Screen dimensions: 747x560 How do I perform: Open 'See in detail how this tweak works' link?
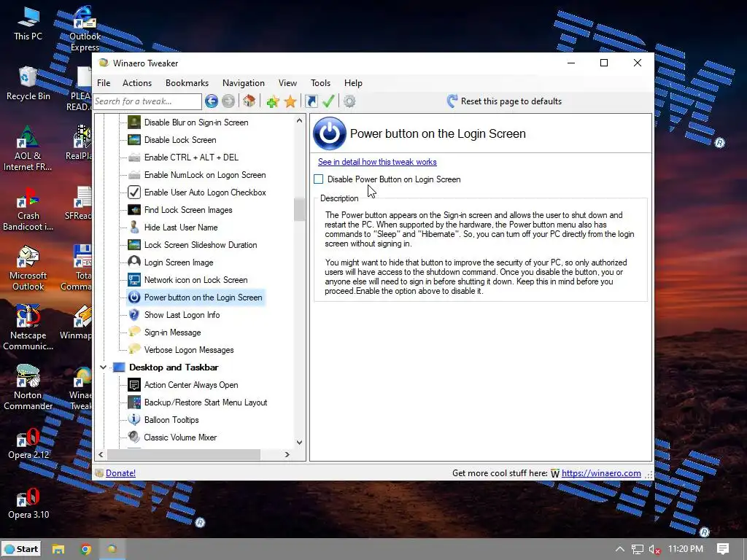[377, 162]
